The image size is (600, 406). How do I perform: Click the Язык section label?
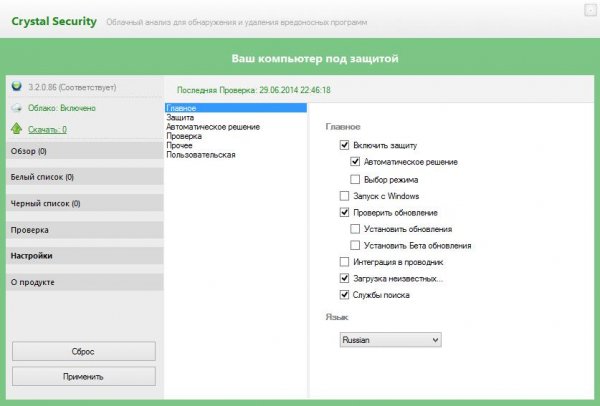pyautogui.click(x=337, y=317)
